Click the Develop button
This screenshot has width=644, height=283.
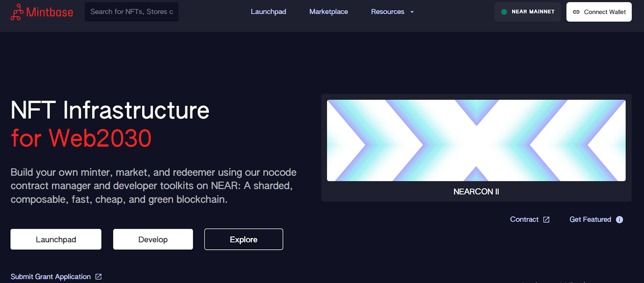153,239
